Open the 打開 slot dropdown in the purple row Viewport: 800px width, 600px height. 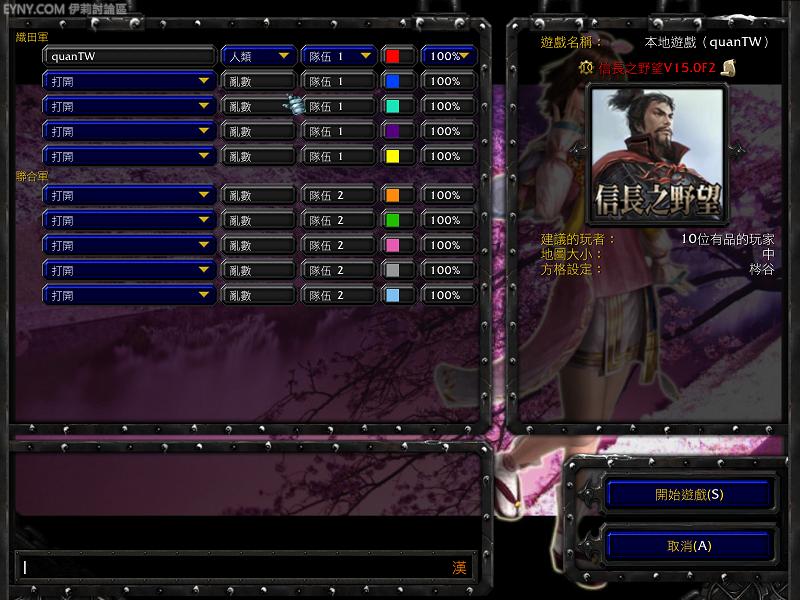pos(130,131)
